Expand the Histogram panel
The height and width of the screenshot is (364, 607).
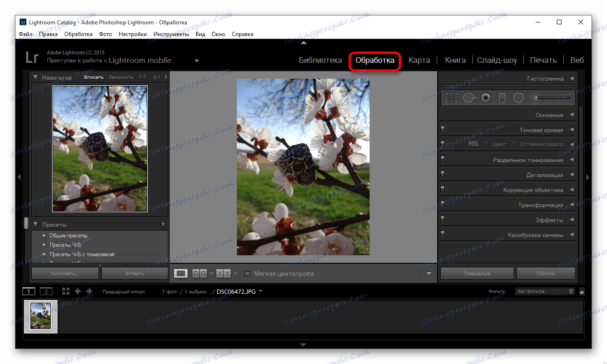coord(572,79)
